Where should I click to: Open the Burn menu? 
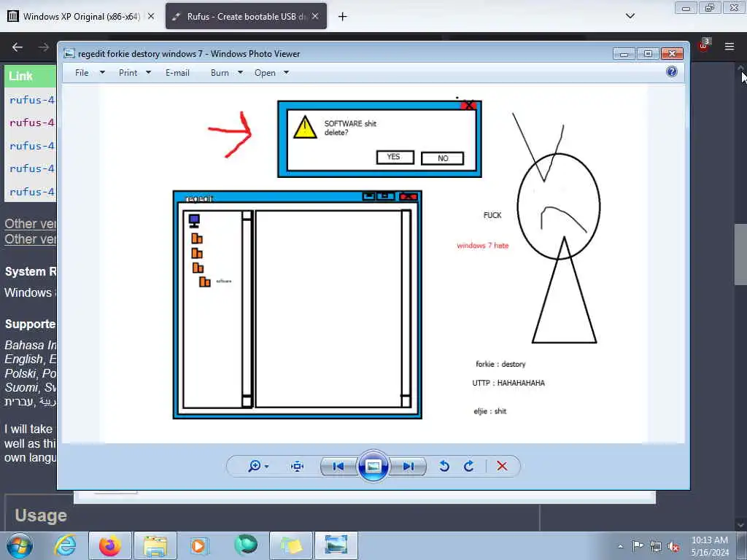click(220, 73)
